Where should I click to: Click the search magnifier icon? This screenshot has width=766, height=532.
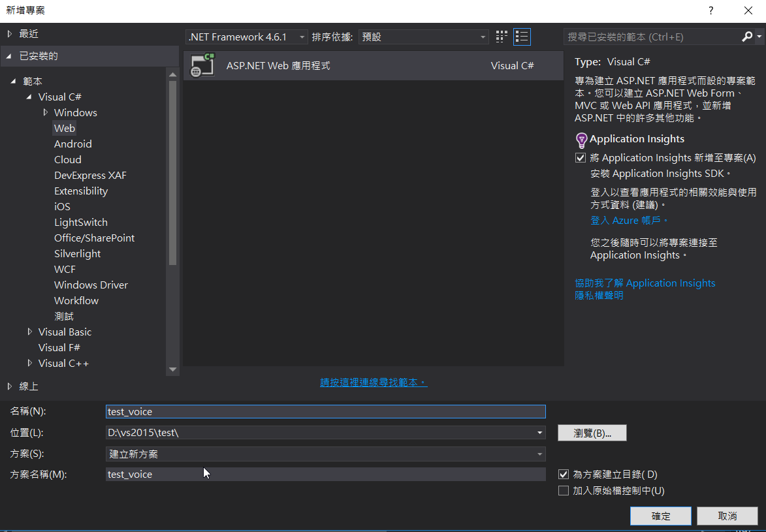point(747,37)
